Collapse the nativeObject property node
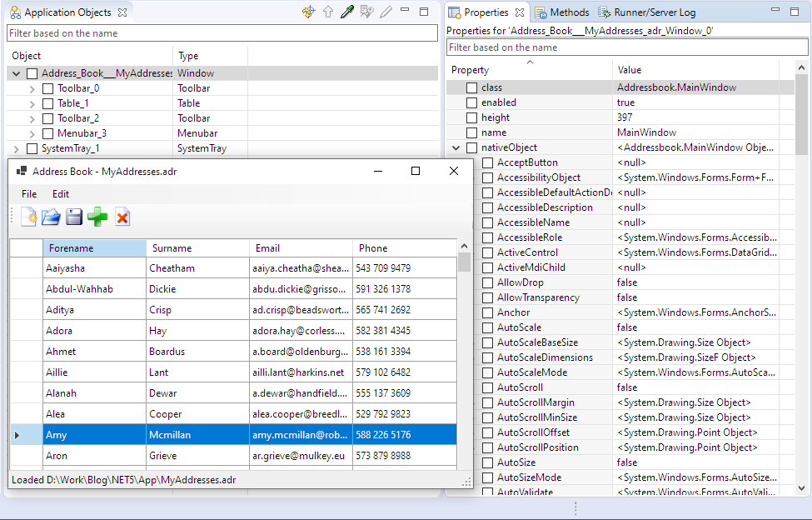 (456, 147)
